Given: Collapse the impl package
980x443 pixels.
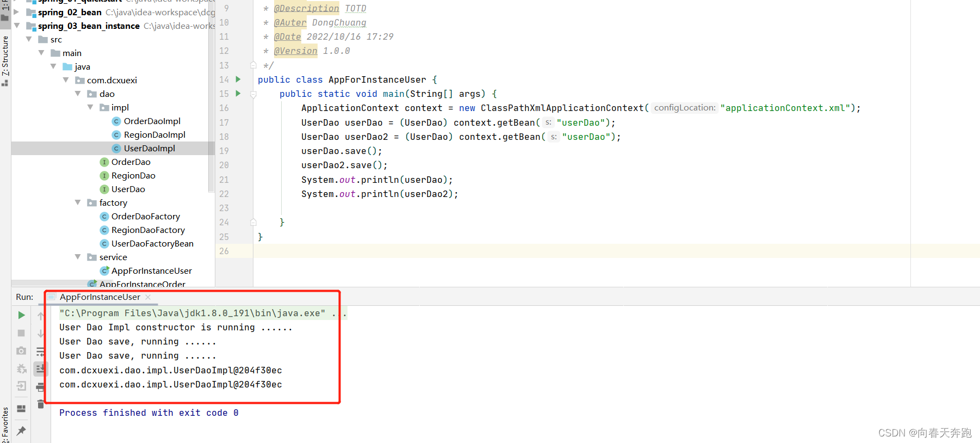Looking at the screenshot, I should pyautogui.click(x=90, y=107).
